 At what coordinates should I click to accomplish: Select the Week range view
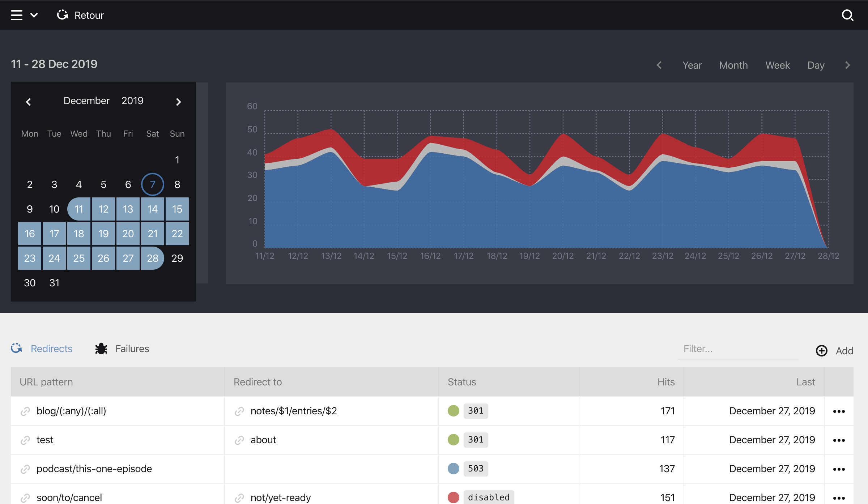pyautogui.click(x=778, y=65)
